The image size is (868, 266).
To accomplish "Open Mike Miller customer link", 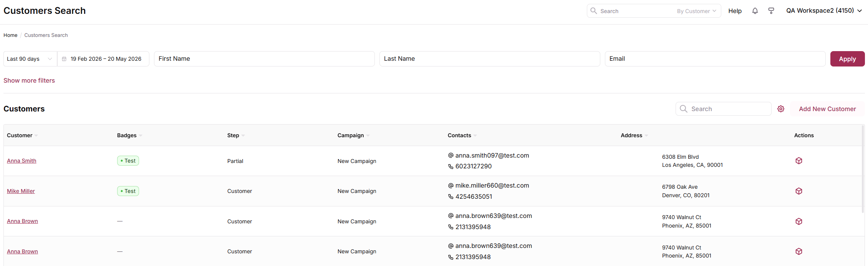I will click(21, 191).
